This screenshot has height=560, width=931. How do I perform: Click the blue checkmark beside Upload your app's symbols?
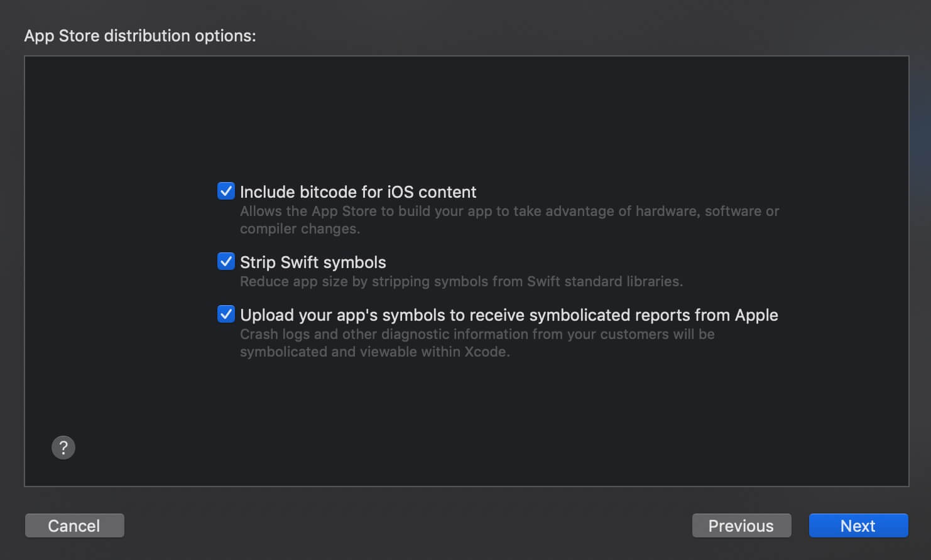[226, 314]
